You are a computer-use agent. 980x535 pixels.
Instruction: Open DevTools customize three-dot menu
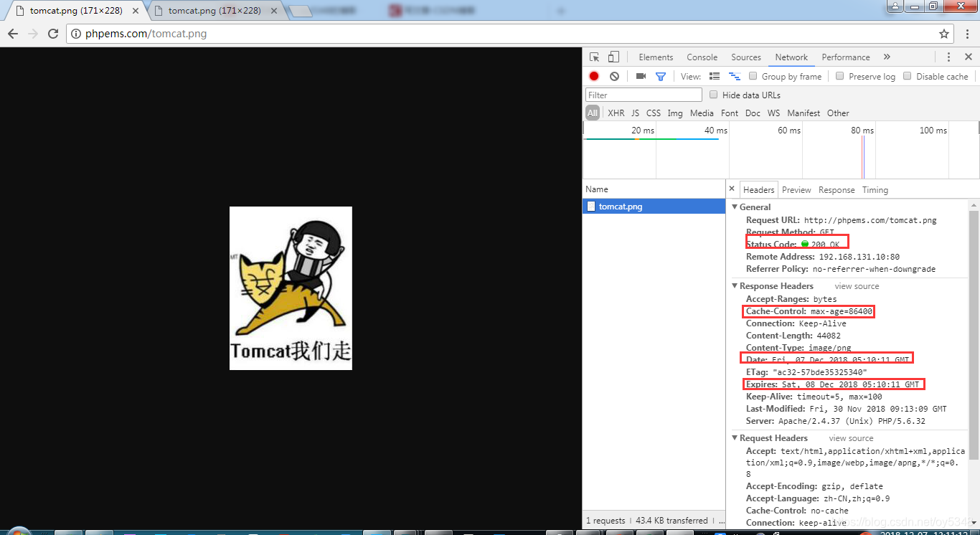[948, 57]
